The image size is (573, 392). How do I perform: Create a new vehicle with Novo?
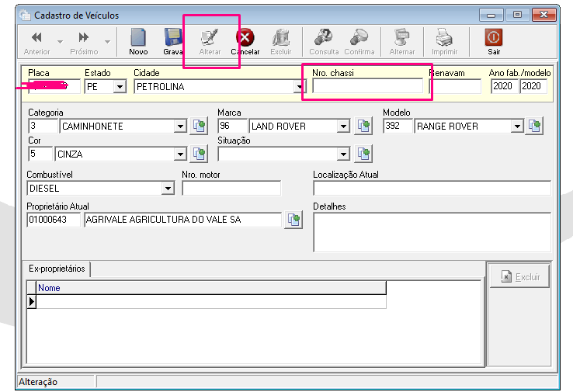point(138,43)
